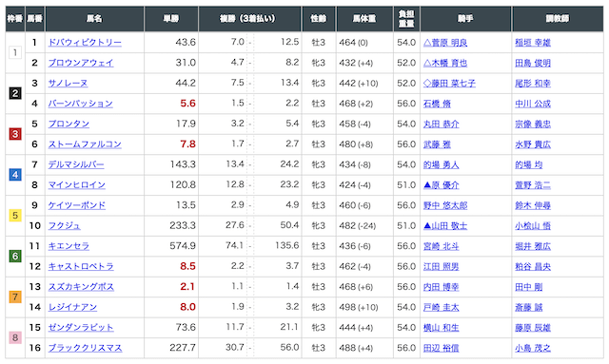Viewport: 609px width, 364px height.
Task: Click the 騎手 column header
Action: point(465,19)
